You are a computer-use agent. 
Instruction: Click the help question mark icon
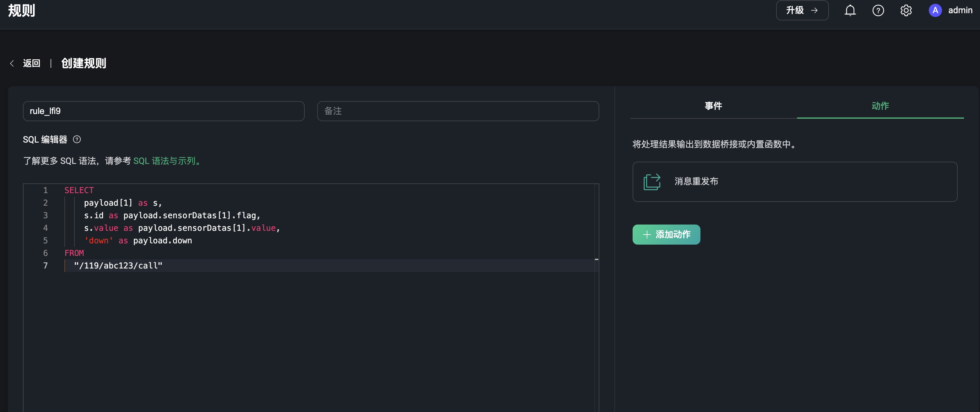pyautogui.click(x=878, y=10)
